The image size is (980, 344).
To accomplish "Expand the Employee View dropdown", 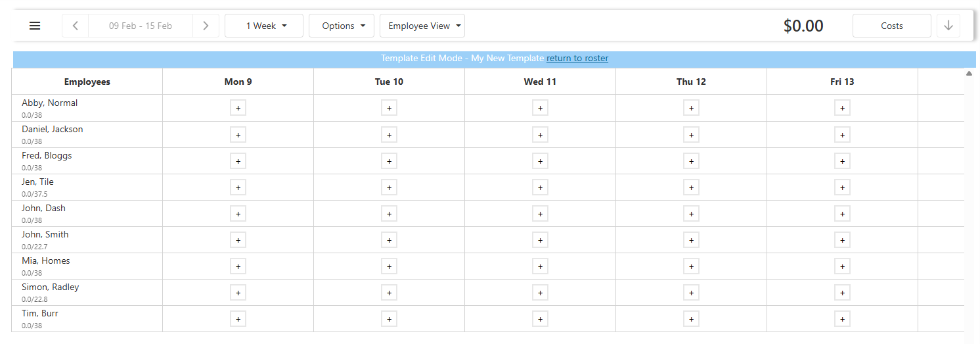I will [422, 26].
